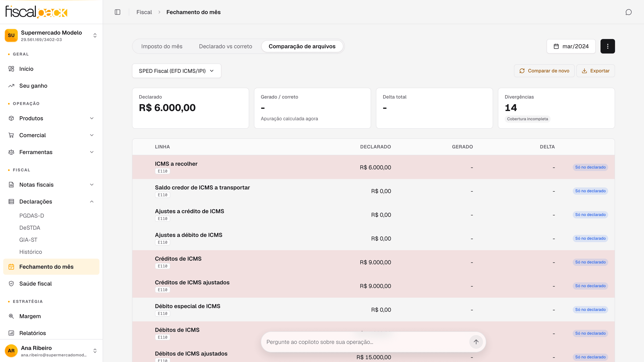The height and width of the screenshot is (362, 644).
Task: Click the Fiscal breadcrumb link
Action: pos(144,12)
